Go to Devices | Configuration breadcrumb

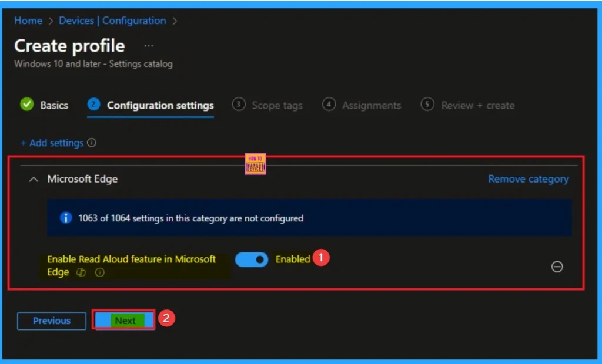click(112, 21)
